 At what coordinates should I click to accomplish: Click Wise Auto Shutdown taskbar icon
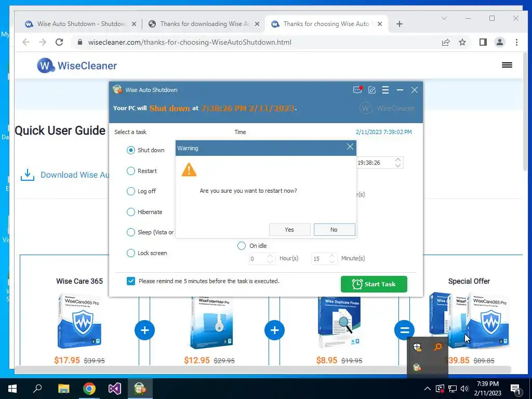click(140, 389)
